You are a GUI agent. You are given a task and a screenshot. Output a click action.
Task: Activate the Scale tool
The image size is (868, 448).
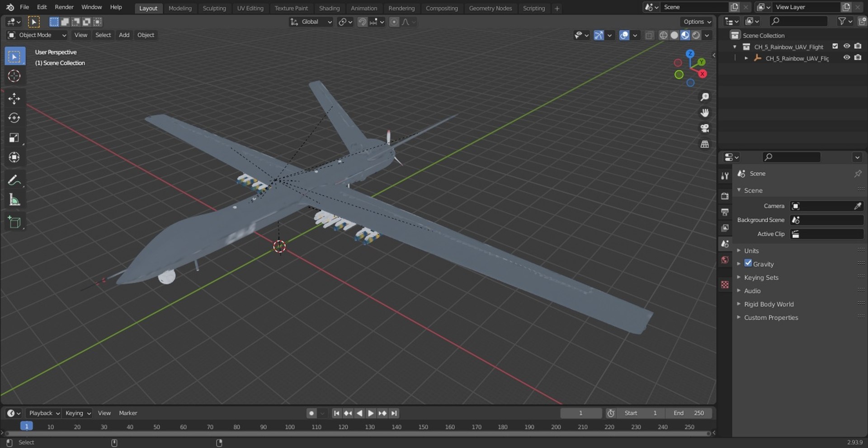pyautogui.click(x=14, y=138)
